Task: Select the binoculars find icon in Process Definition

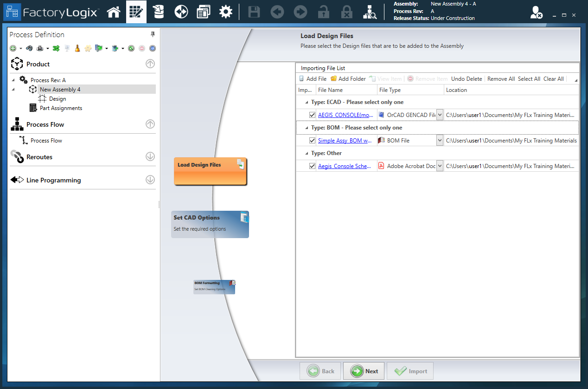Action: point(29,48)
